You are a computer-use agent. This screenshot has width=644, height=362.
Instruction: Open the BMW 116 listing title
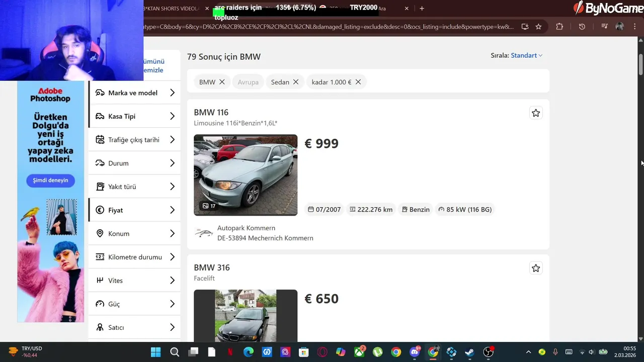pyautogui.click(x=211, y=112)
